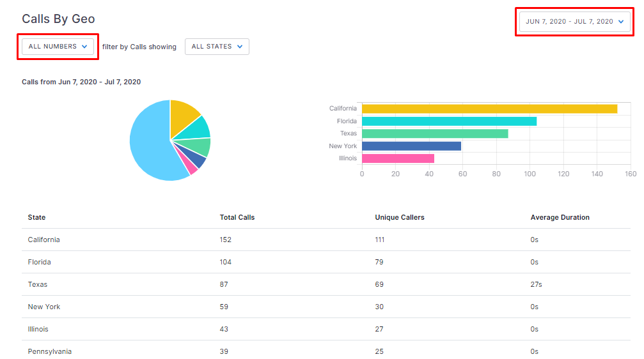The image size is (644, 359).
Task: Open the Jun 7 - Jul 7 date range picker
Action: [574, 21]
